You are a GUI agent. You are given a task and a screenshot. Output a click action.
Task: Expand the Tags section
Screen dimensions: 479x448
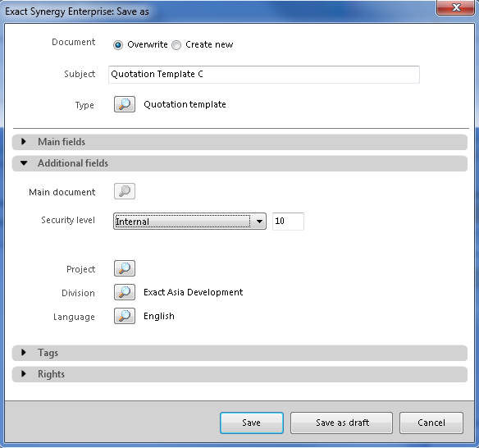239,353
